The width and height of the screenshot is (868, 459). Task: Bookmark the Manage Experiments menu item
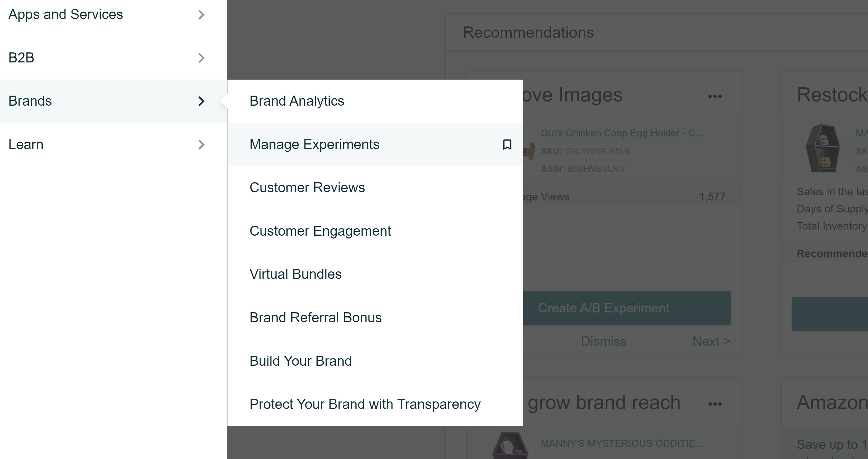(507, 145)
